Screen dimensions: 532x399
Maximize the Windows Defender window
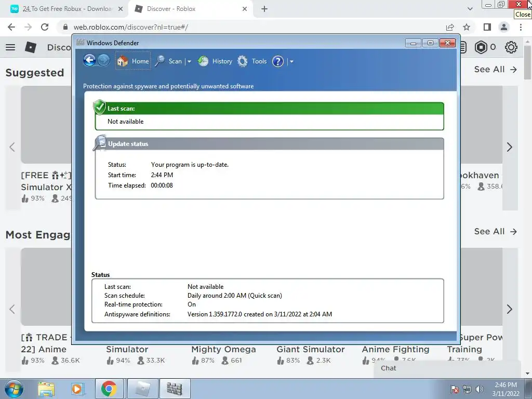(x=430, y=43)
